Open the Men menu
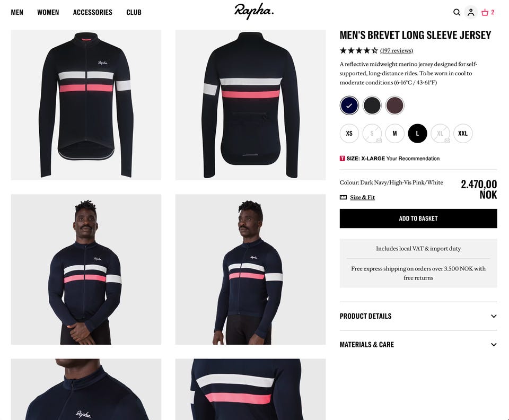This screenshot has width=509, height=420. [x=17, y=12]
